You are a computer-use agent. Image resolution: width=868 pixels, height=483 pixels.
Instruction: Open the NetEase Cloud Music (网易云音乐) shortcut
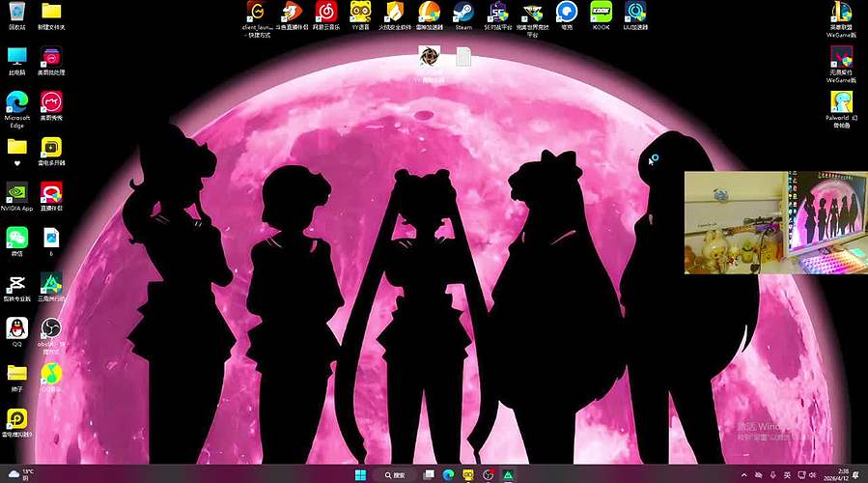(x=325, y=13)
